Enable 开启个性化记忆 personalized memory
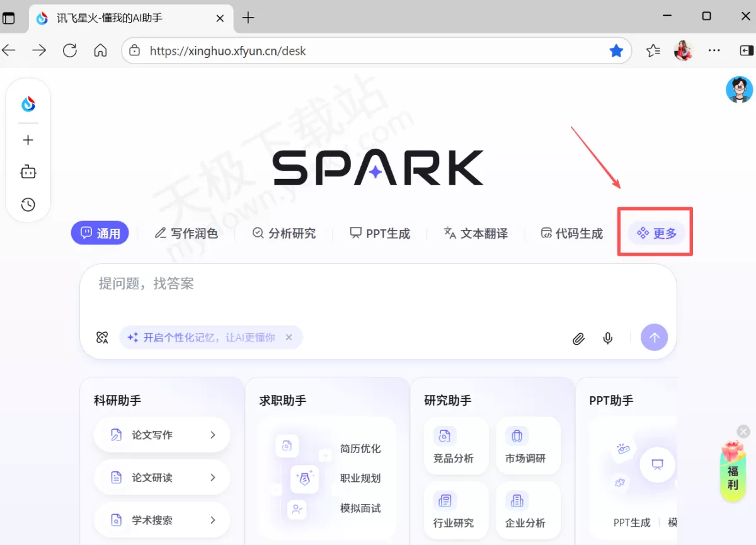The image size is (756, 545). coord(209,337)
